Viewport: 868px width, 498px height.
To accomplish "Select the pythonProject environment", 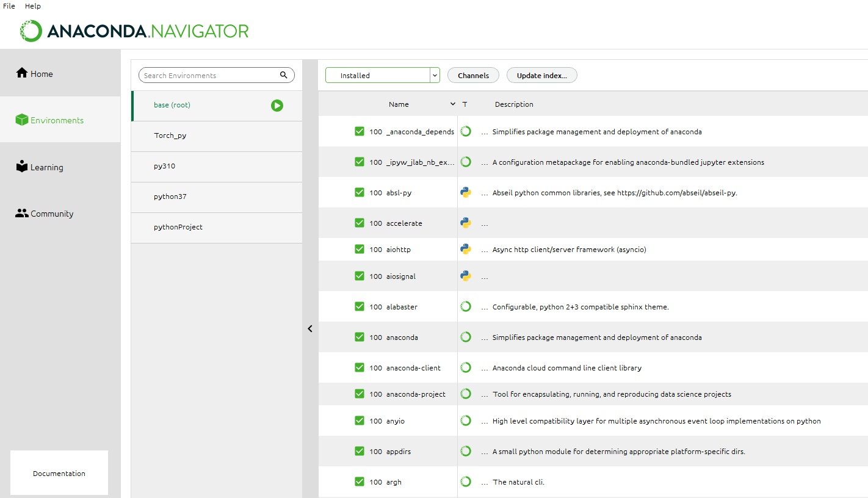I will [x=217, y=228].
